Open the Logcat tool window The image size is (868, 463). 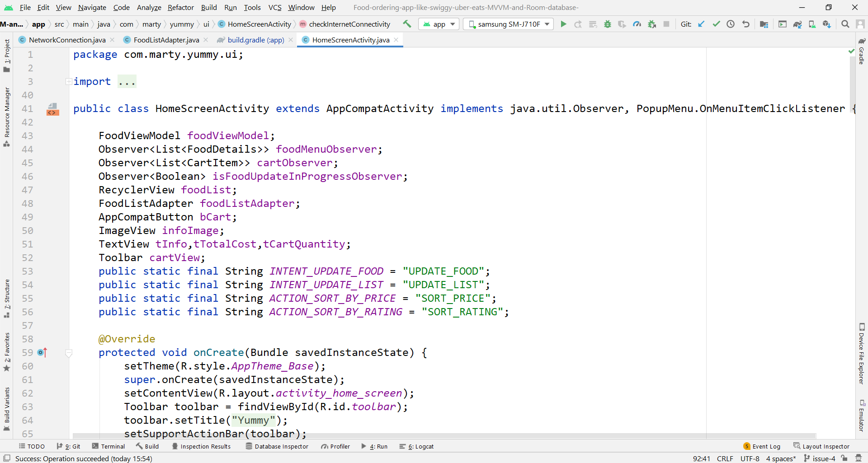coord(416,446)
